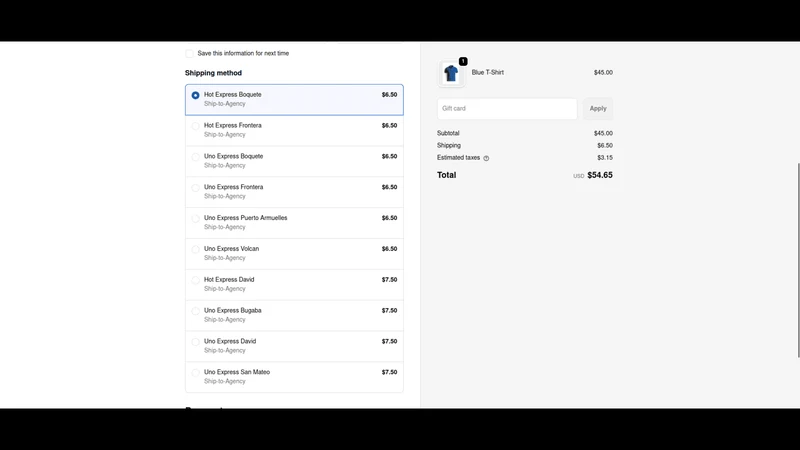Screen dimensions: 800x450
Task: Open the Estimated taxes info icon
Action: [486, 158]
